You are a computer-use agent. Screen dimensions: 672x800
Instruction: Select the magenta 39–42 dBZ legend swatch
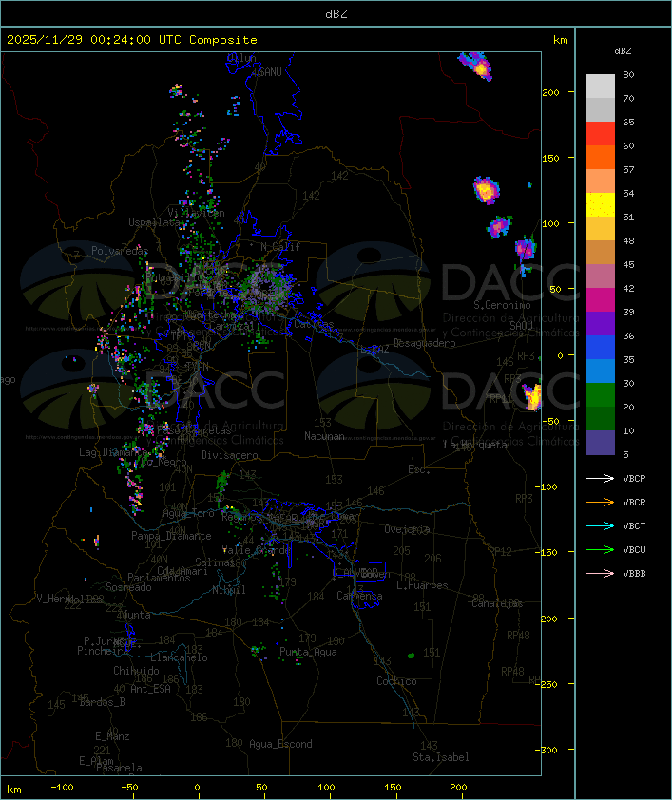(x=600, y=300)
